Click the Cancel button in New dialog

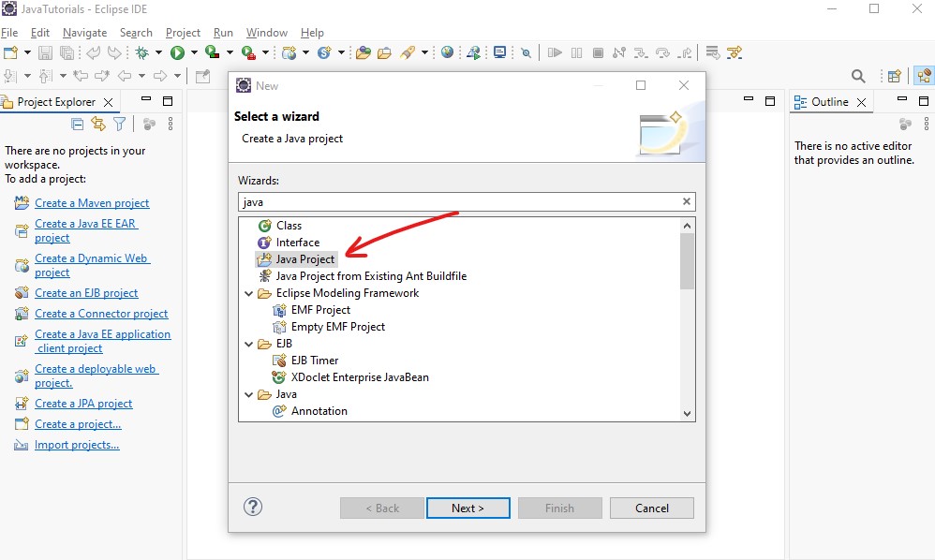652,508
